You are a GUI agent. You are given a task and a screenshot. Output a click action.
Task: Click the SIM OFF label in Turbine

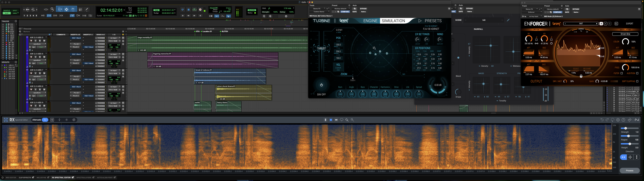(x=321, y=94)
